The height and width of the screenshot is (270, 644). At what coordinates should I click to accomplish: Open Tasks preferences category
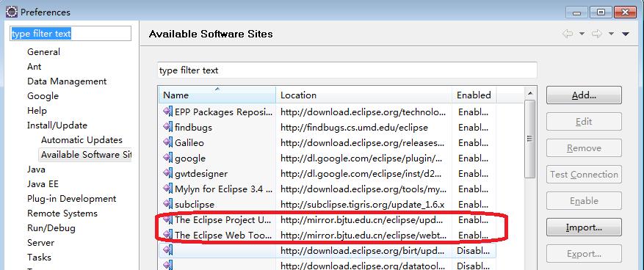tap(39, 258)
